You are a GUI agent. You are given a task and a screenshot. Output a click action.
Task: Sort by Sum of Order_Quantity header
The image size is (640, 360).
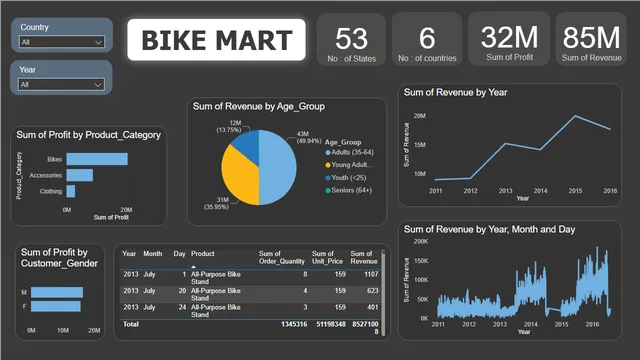tap(282, 258)
